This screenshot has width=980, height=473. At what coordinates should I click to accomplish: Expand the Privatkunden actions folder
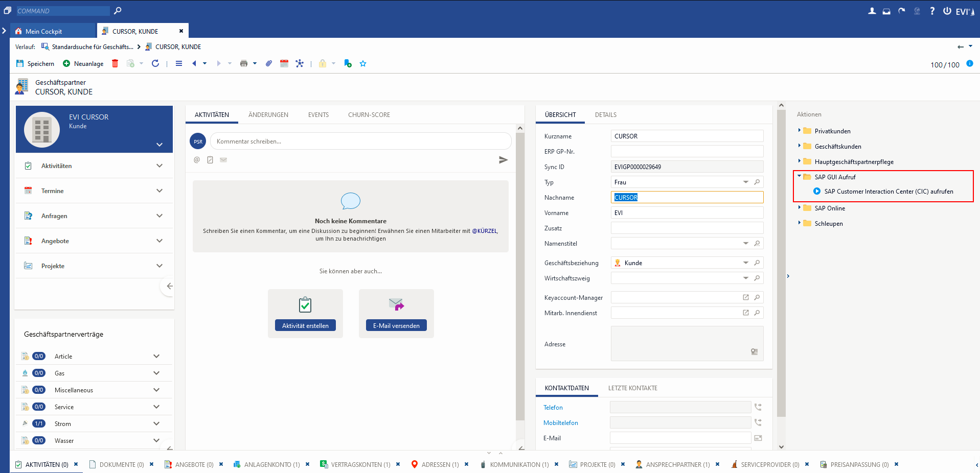click(x=800, y=131)
